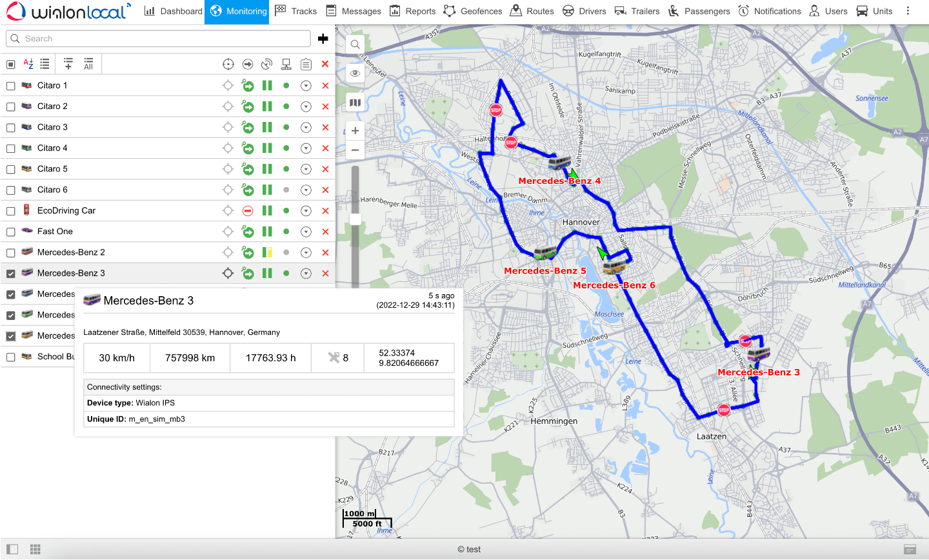Check the School Bus checkbox

point(10,357)
